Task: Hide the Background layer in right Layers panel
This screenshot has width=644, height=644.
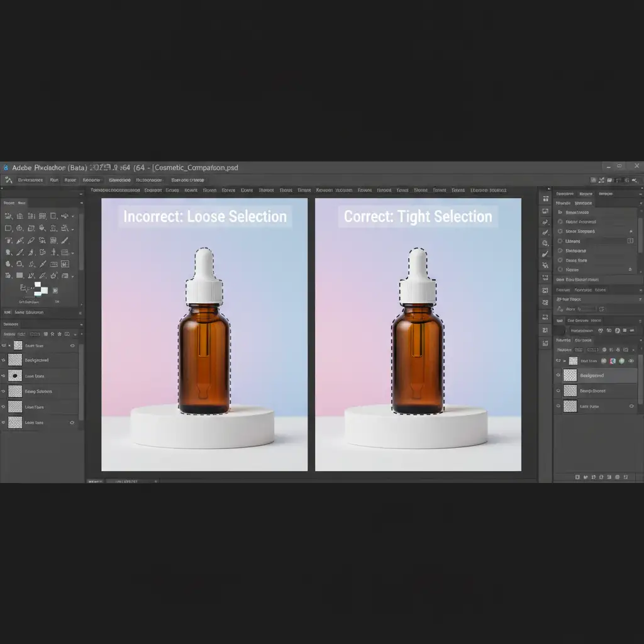Action: tap(558, 375)
